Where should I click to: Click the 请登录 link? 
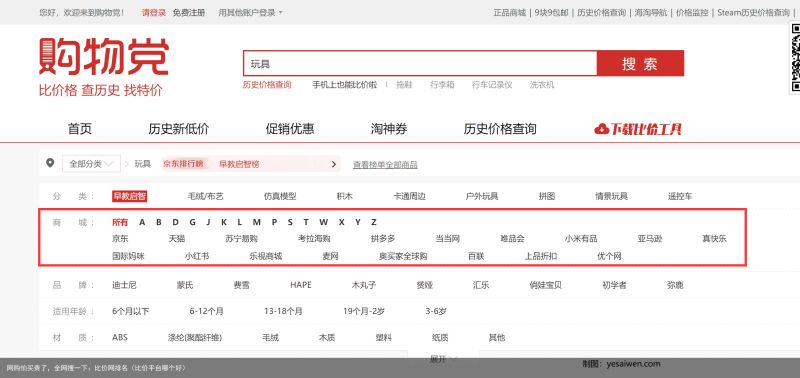pos(154,13)
